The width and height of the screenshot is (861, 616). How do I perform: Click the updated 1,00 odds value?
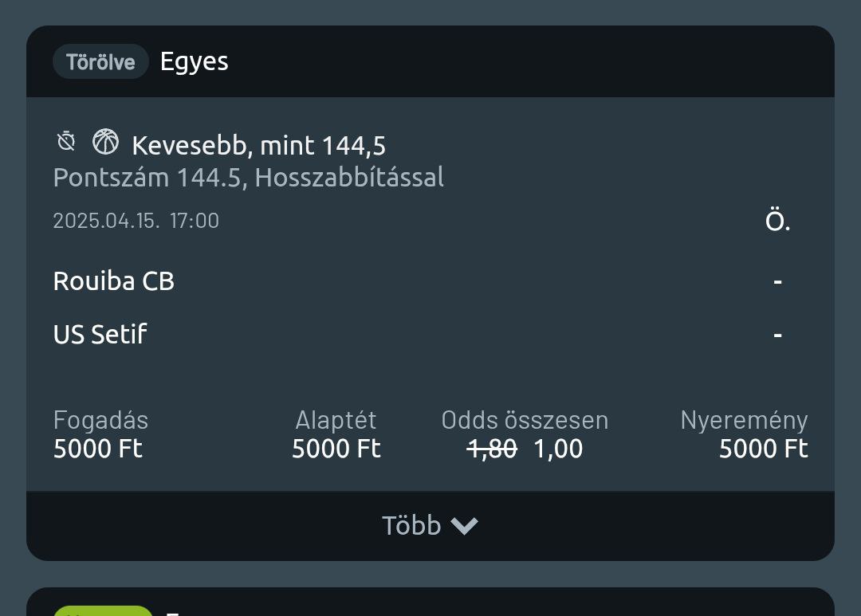point(558,449)
